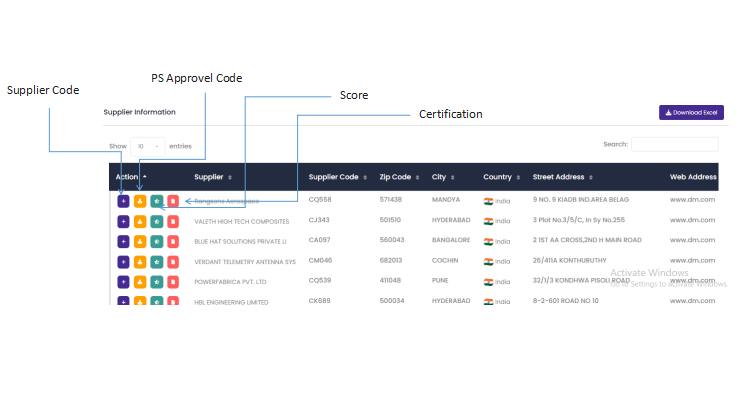The height and width of the screenshot is (404, 753).
Task: Select city PUNE cell
Action: (440, 280)
